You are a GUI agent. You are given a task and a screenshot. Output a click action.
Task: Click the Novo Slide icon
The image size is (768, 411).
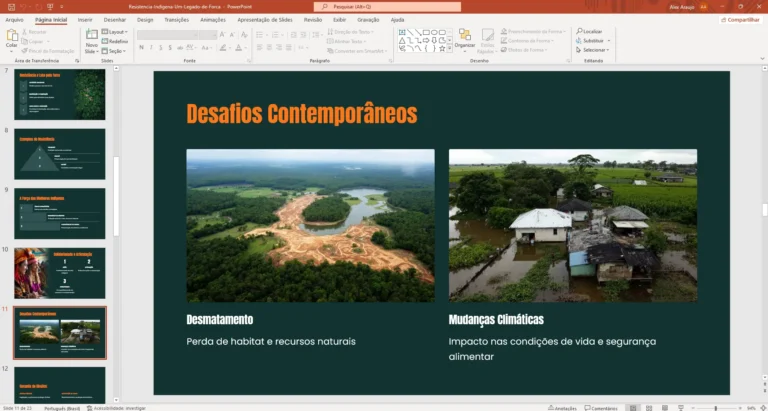point(92,34)
